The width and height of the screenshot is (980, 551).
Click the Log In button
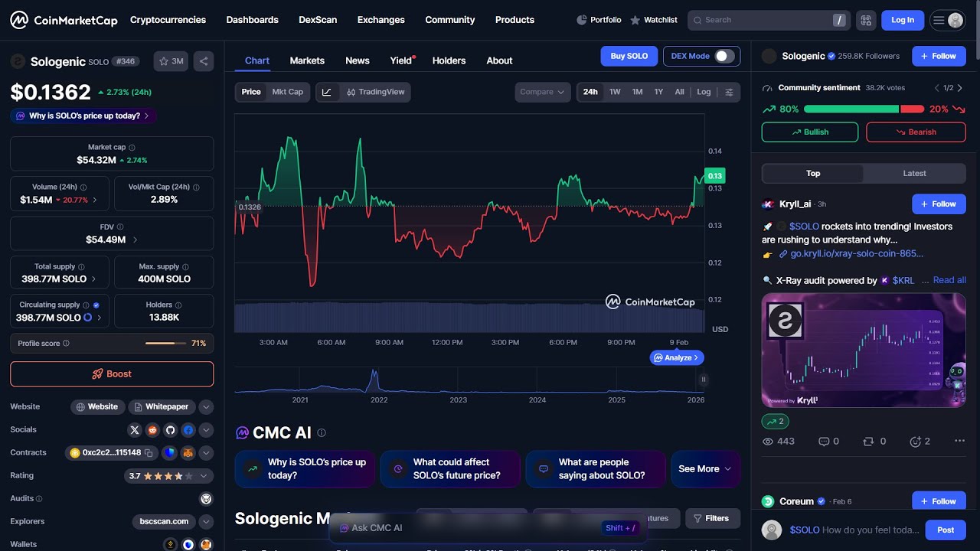point(903,20)
